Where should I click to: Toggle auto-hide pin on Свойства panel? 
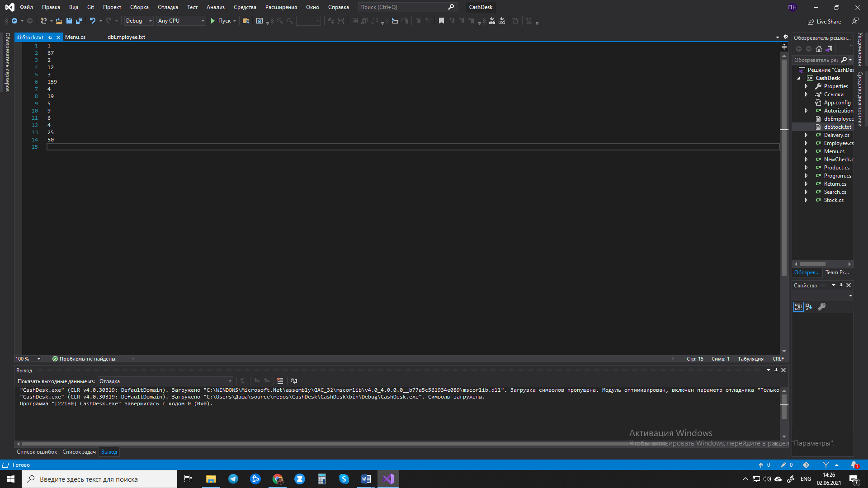[x=841, y=285]
